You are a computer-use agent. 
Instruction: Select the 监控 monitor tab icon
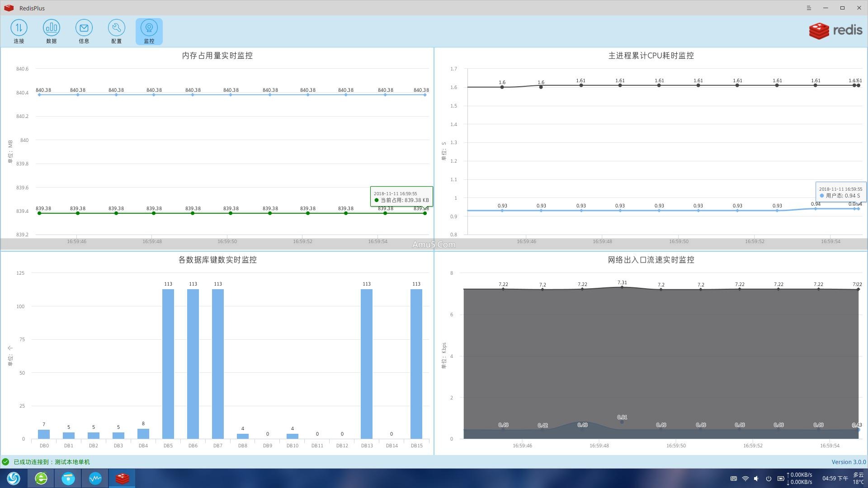[149, 31]
